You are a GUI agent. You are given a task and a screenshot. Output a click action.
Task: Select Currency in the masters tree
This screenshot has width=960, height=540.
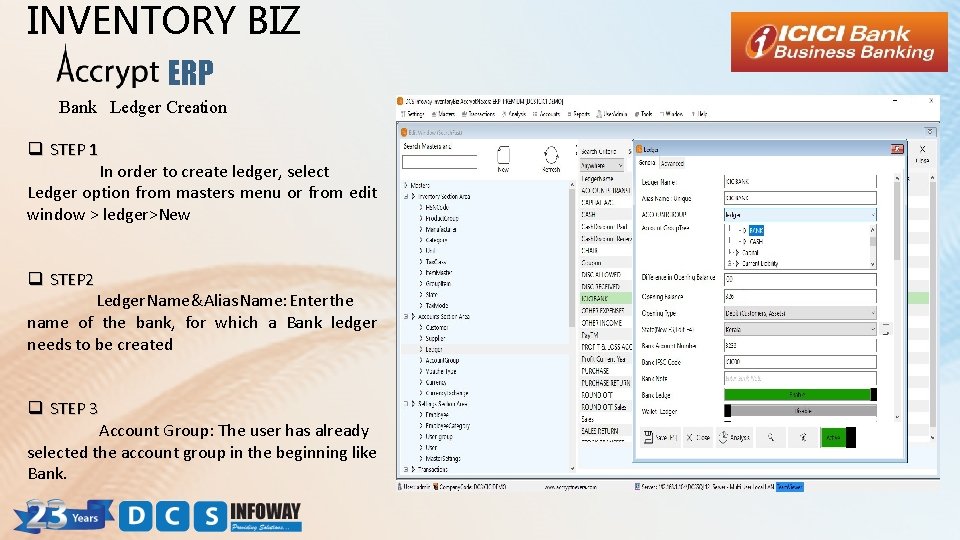(x=436, y=383)
